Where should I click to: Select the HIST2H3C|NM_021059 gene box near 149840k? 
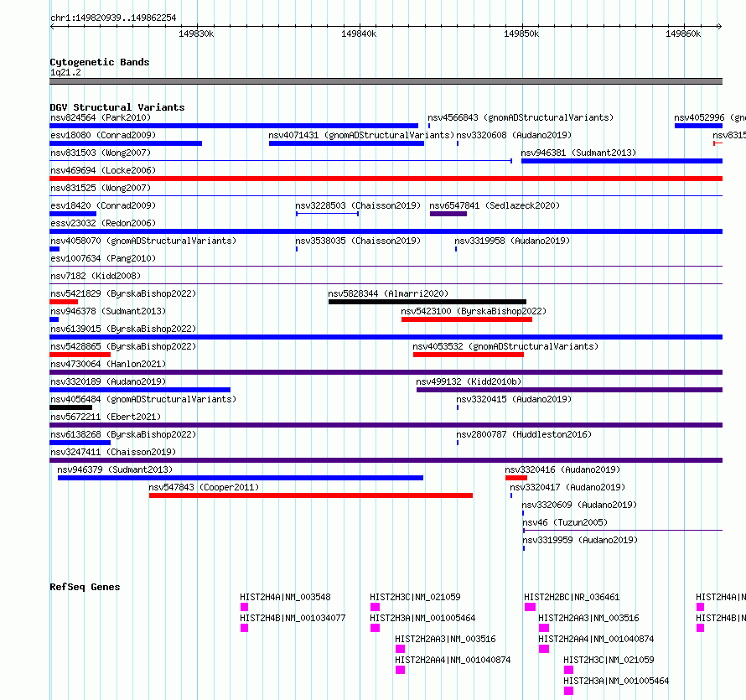375,607
